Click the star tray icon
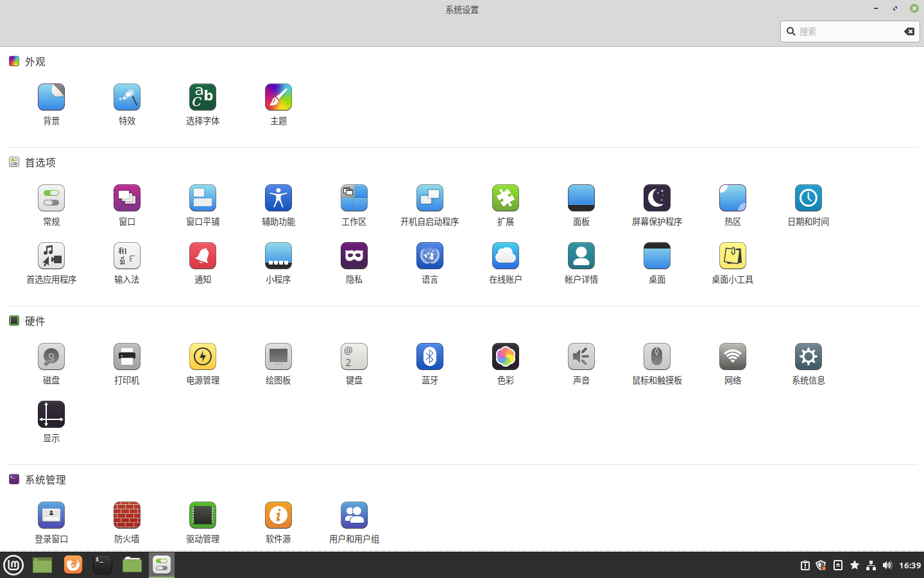Screen dimensions: 924x578 click(x=855, y=565)
